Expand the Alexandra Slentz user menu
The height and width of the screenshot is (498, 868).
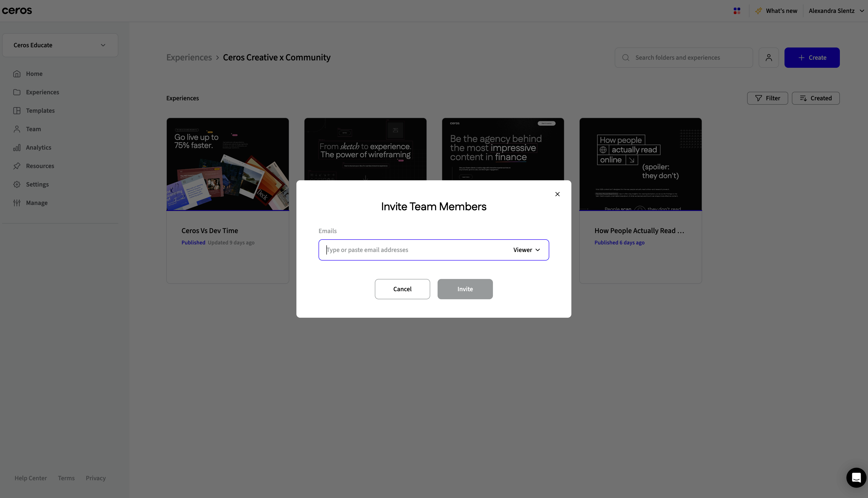[x=836, y=11]
